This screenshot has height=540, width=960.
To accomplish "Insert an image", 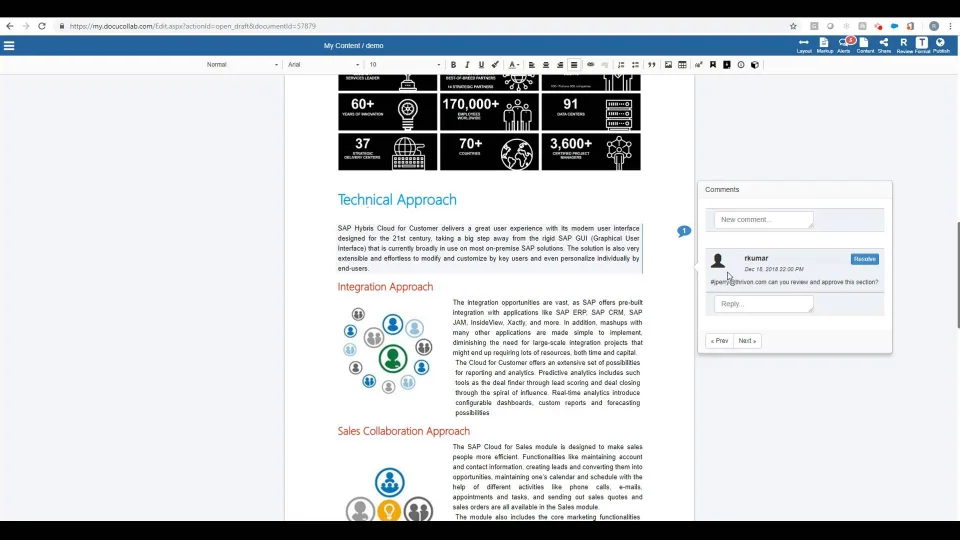I will click(668, 65).
